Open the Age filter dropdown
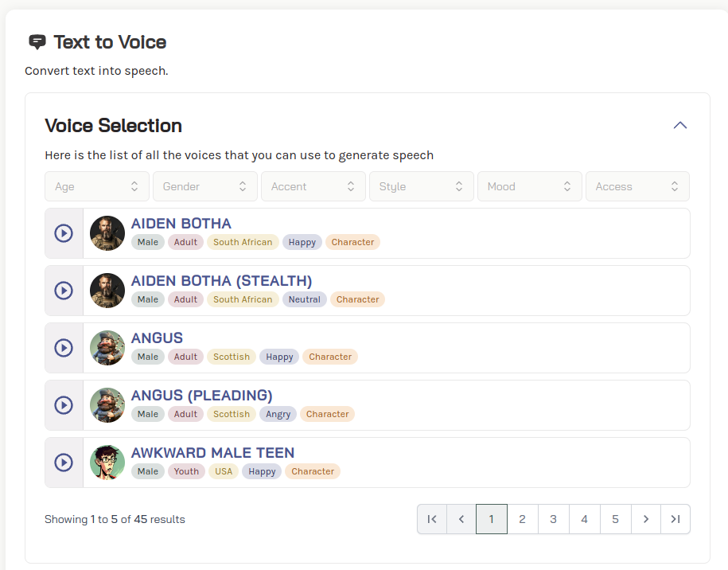The width and height of the screenshot is (728, 570). [x=97, y=186]
